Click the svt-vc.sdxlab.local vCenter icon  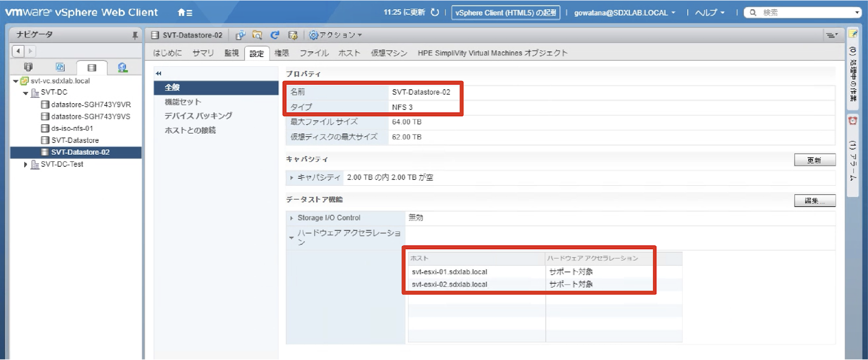point(24,81)
